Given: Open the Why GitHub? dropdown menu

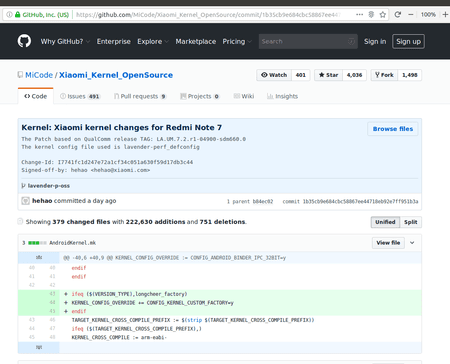Looking at the screenshot, I should coord(65,41).
